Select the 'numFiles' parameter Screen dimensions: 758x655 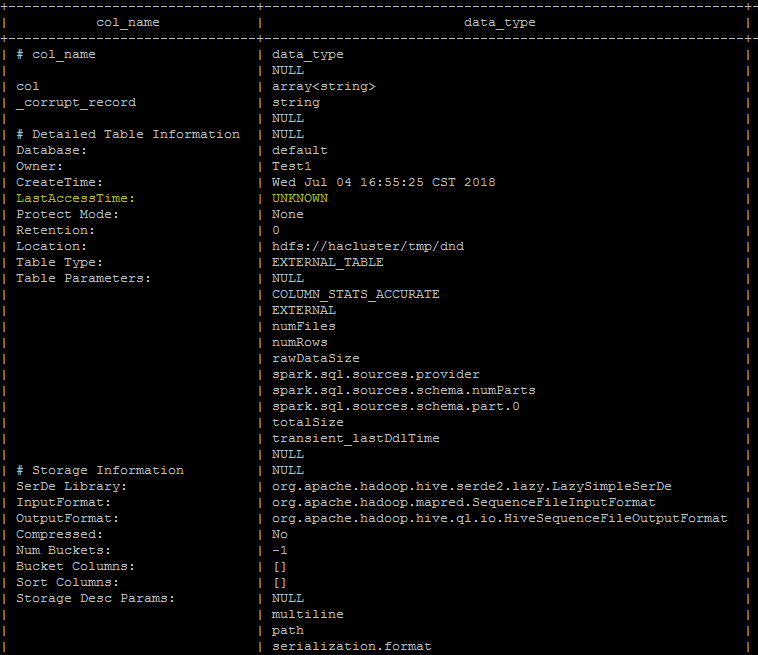point(304,326)
